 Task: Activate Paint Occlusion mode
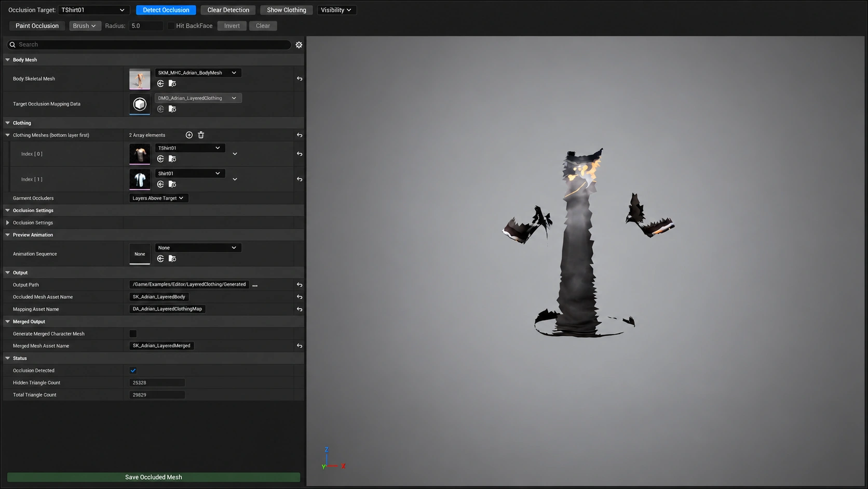pos(37,26)
